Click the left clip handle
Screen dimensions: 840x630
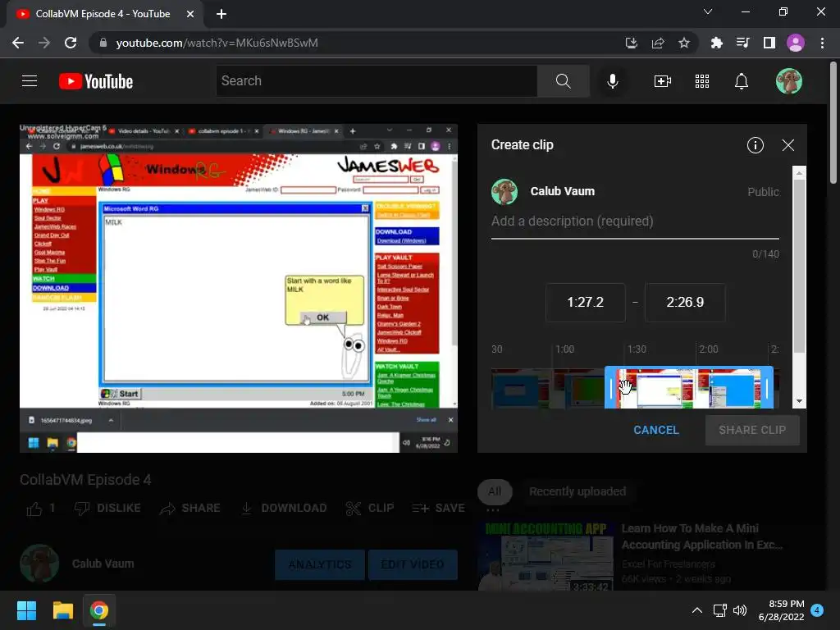pyautogui.click(x=610, y=388)
